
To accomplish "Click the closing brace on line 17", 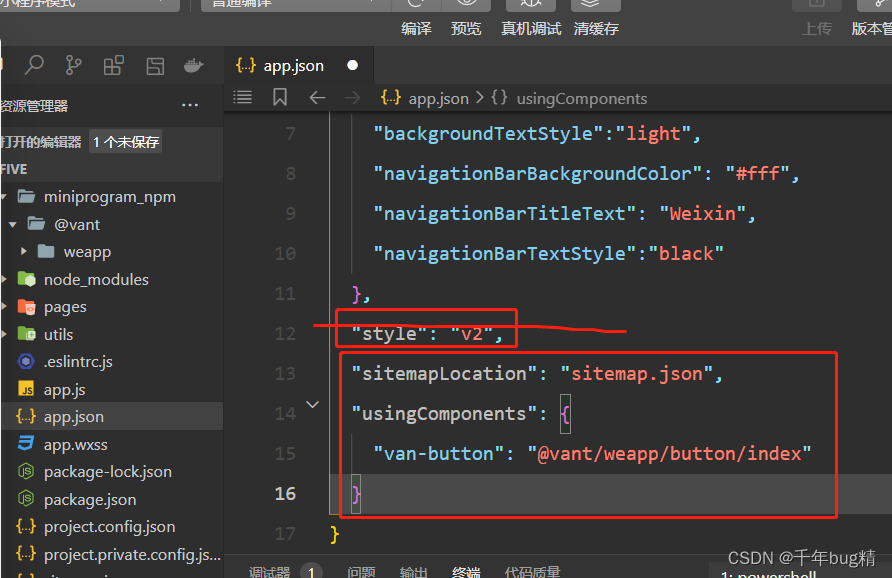I will coord(334,534).
